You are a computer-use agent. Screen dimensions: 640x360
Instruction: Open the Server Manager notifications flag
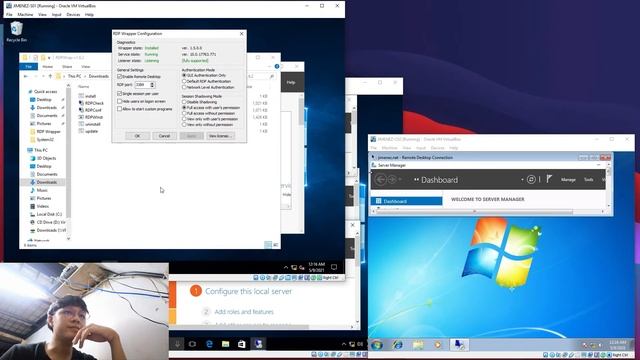[549, 179]
